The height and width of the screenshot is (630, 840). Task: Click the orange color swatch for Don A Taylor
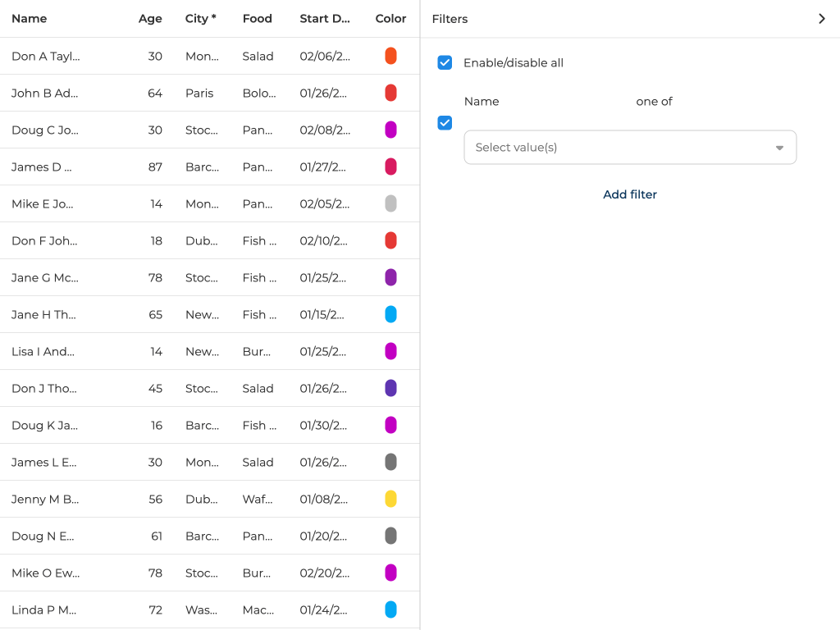(x=390, y=56)
